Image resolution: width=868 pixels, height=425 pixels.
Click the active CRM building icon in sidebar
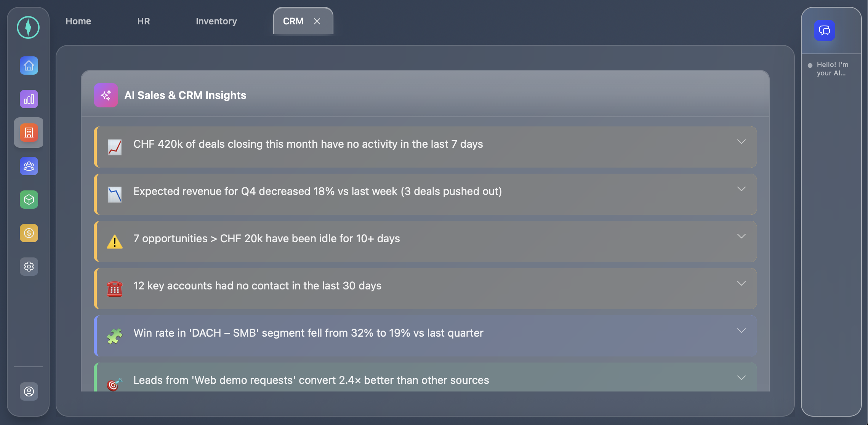(x=29, y=133)
